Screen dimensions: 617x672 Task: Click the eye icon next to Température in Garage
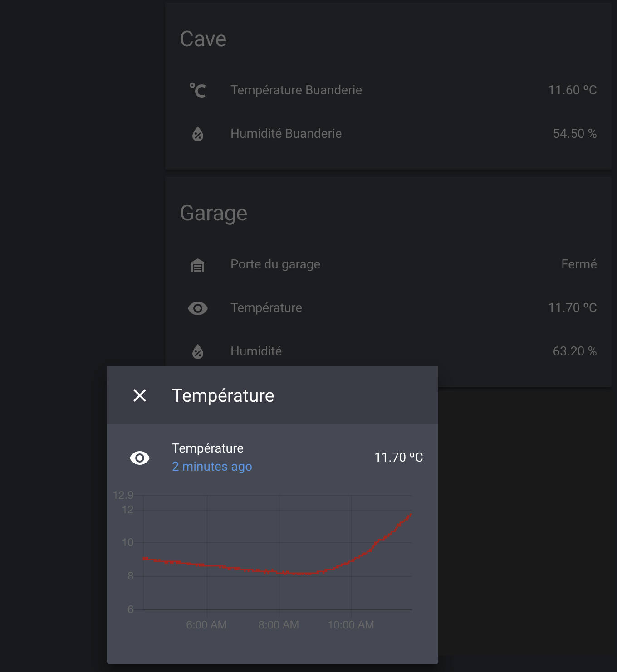(198, 308)
